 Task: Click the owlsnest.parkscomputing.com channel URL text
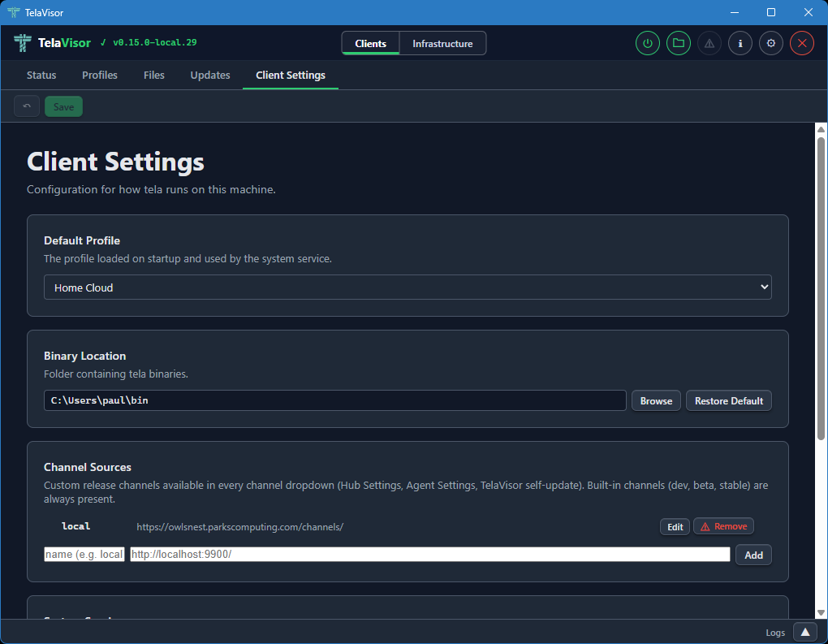pos(239,527)
